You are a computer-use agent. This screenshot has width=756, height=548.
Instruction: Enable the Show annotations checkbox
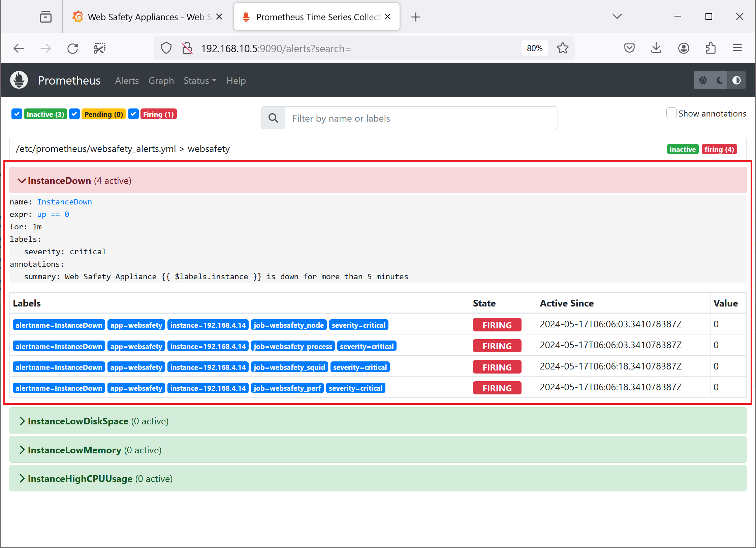point(671,113)
